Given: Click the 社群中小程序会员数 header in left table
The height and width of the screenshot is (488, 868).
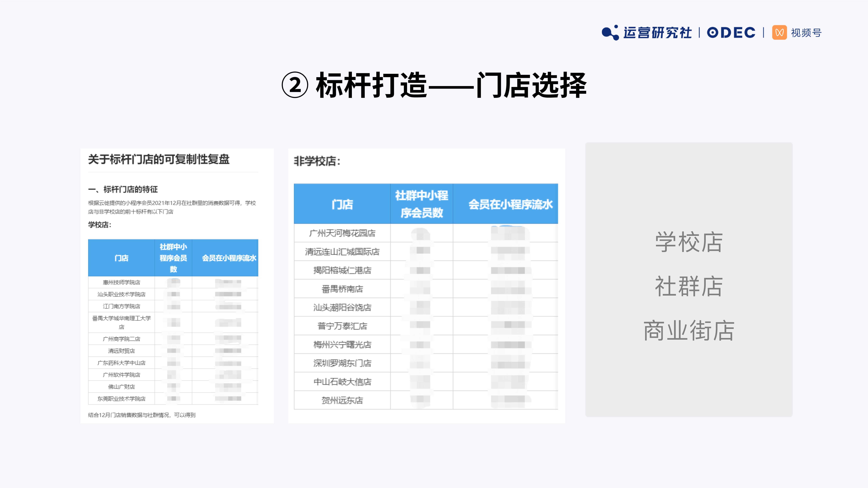Looking at the screenshot, I should pos(173,258).
